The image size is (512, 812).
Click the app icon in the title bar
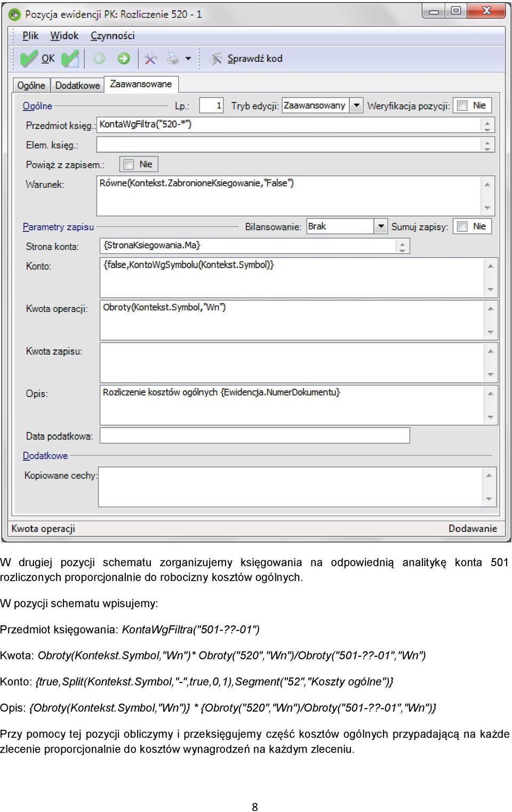(x=15, y=14)
